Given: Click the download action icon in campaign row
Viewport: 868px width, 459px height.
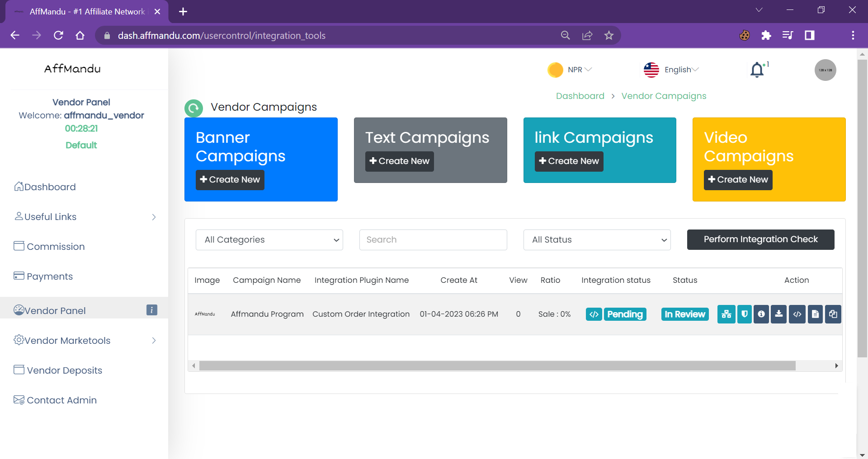Looking at the screenshot, I should 779,314.
